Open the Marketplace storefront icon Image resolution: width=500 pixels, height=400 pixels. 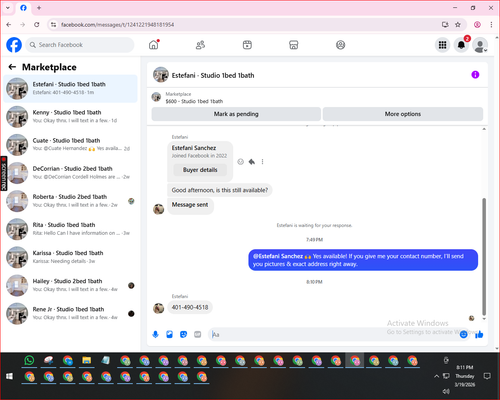coord(294,45)
